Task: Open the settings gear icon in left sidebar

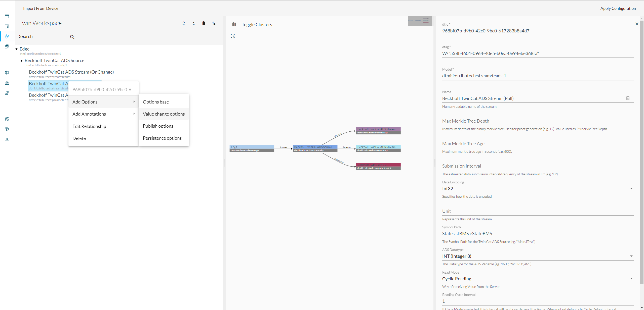Action: coord(7,129)
